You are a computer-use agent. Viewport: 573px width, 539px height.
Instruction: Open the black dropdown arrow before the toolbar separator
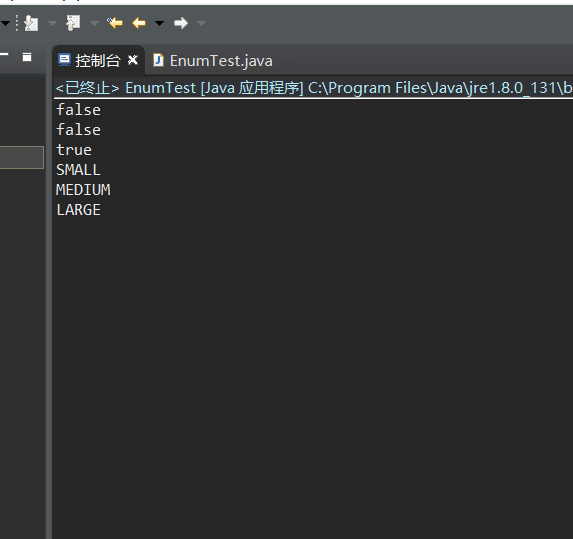click(5, 24)
